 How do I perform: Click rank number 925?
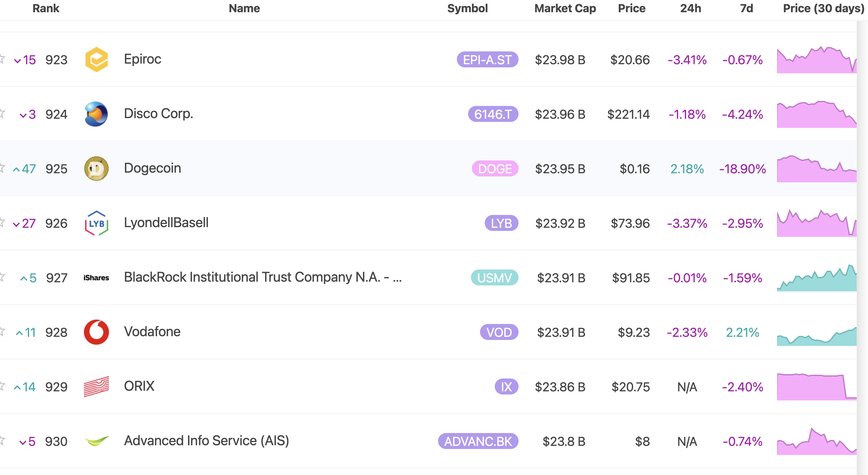click(x=56, y=169)
